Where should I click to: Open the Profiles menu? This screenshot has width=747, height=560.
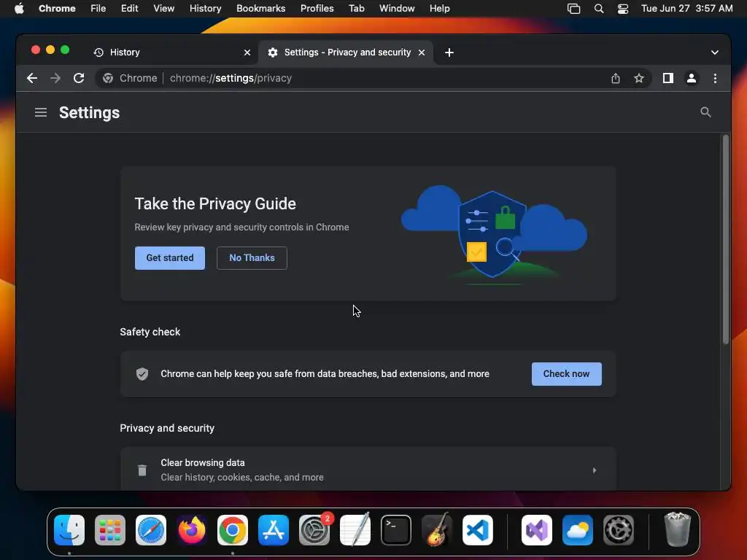(x=317, y=8)
